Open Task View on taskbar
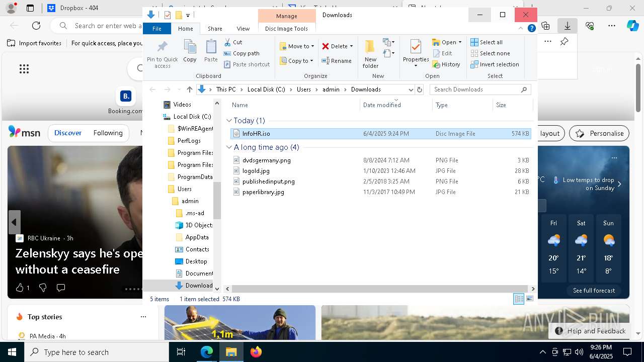Viewport: 644px width, 362px height. point(181,352)
